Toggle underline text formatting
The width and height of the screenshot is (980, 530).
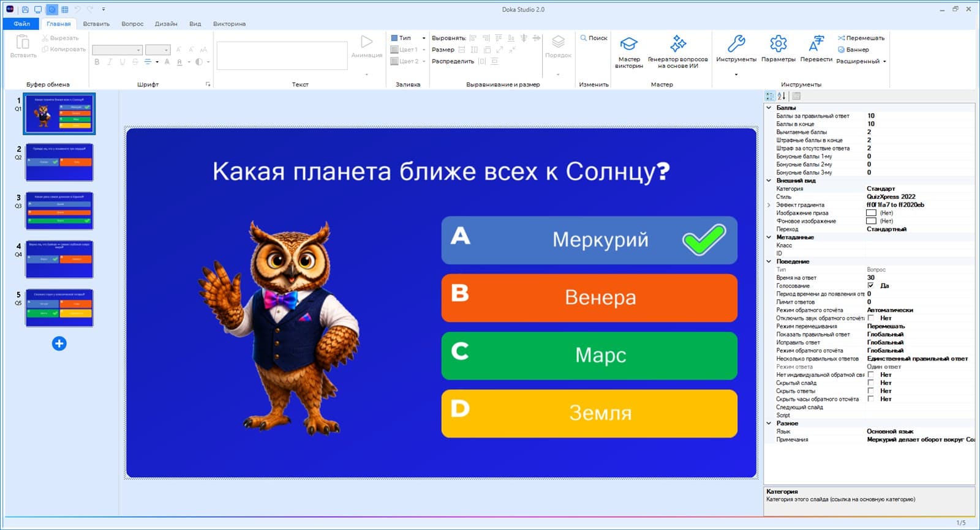click(123, 62)
